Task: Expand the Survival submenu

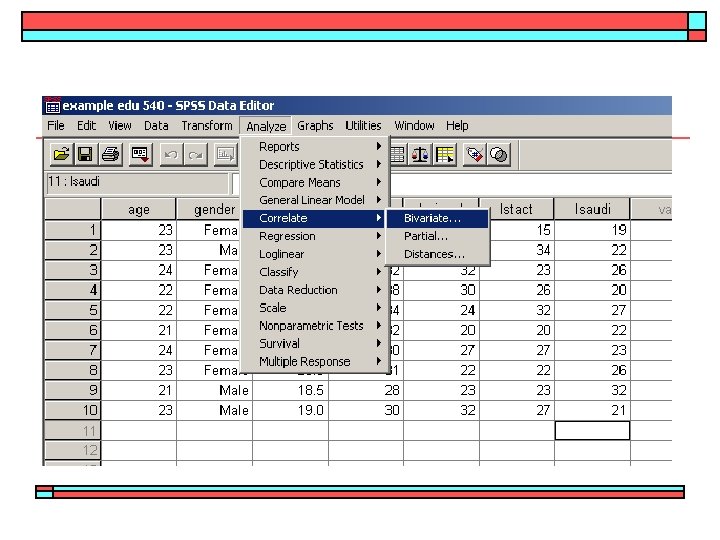Action: coord(315,343)
